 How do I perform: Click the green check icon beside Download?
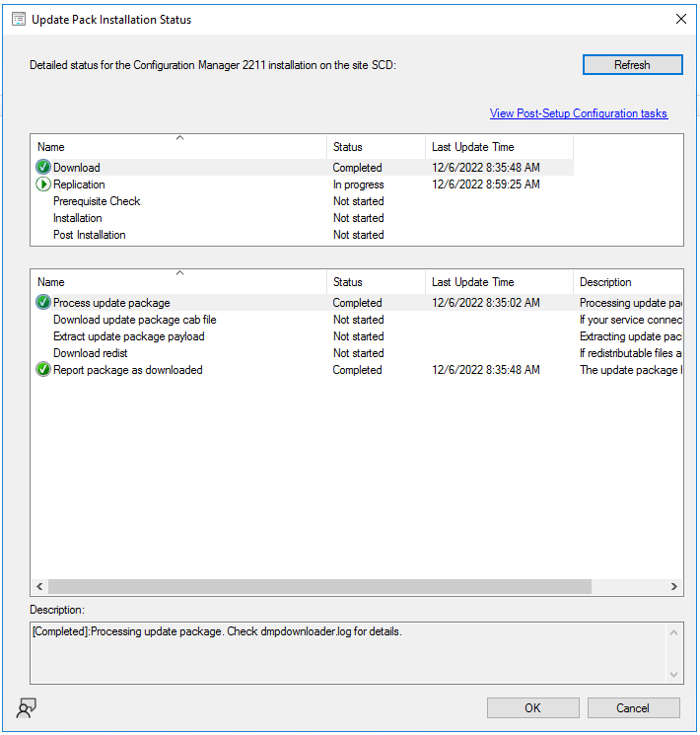(43, 168)
